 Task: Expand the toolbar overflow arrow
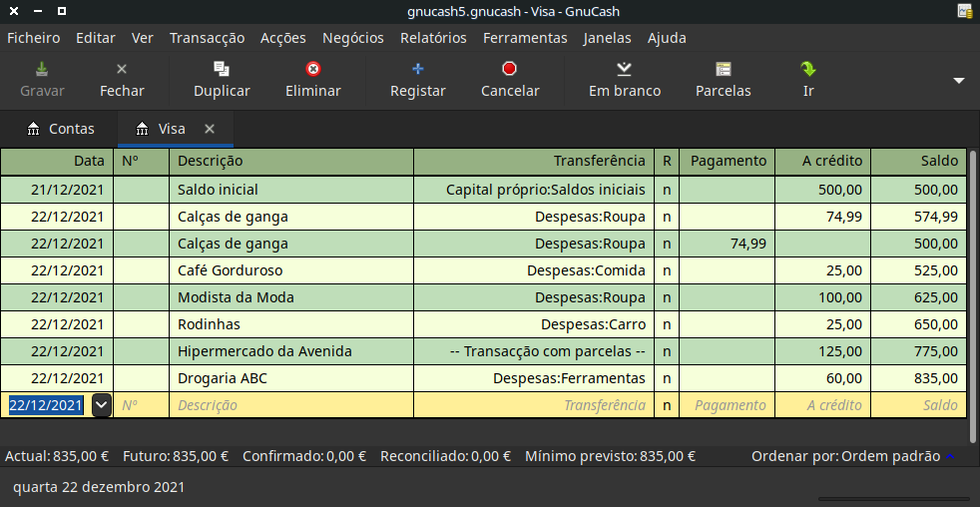tap(959, 81)
